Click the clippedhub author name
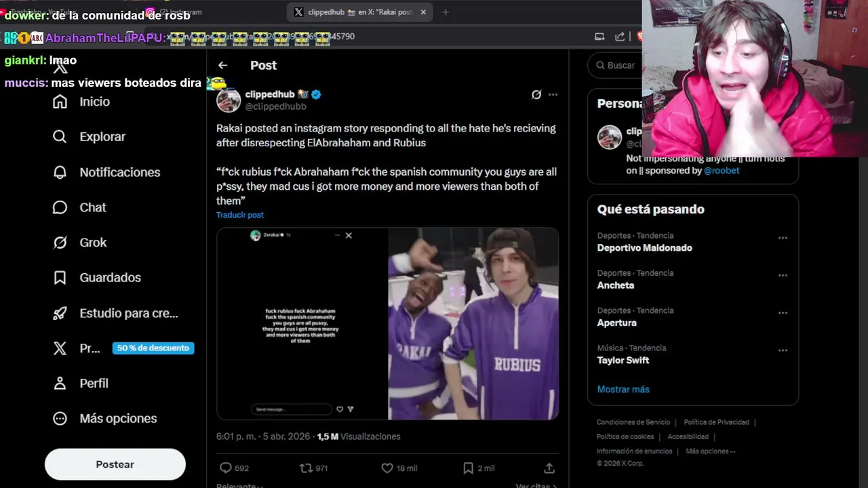Viewport: 868px width, 488px height. [270, 94]
